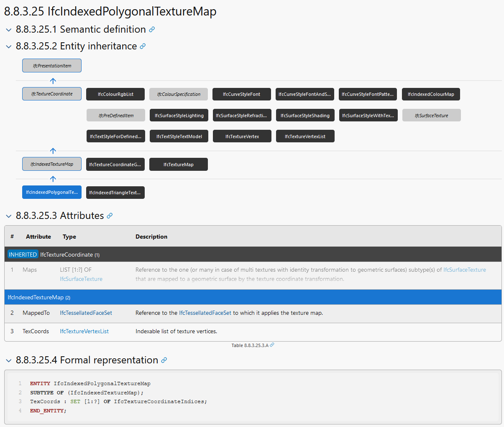Open the IfcIndexedTriangleText entity box
The width and height of the screenshot is (504, 427).
pos(115,193)
